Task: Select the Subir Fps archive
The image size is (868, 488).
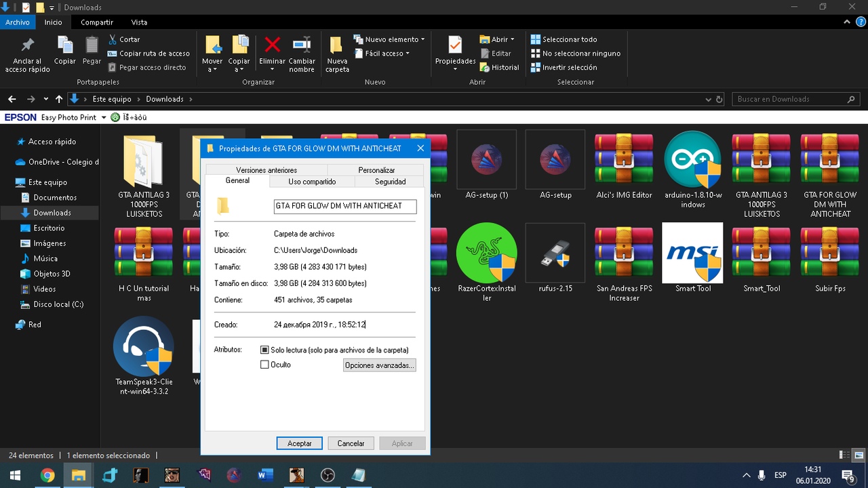Action: pos(830,259)
